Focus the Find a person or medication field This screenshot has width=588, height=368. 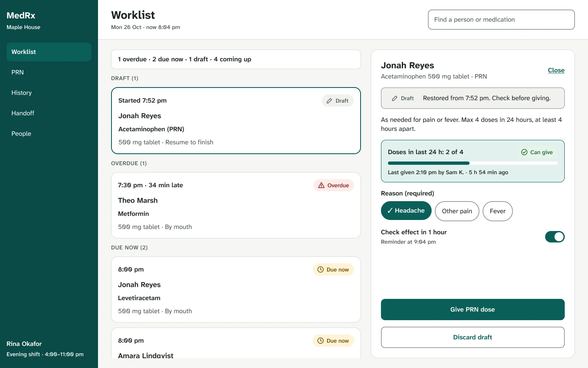501,20
